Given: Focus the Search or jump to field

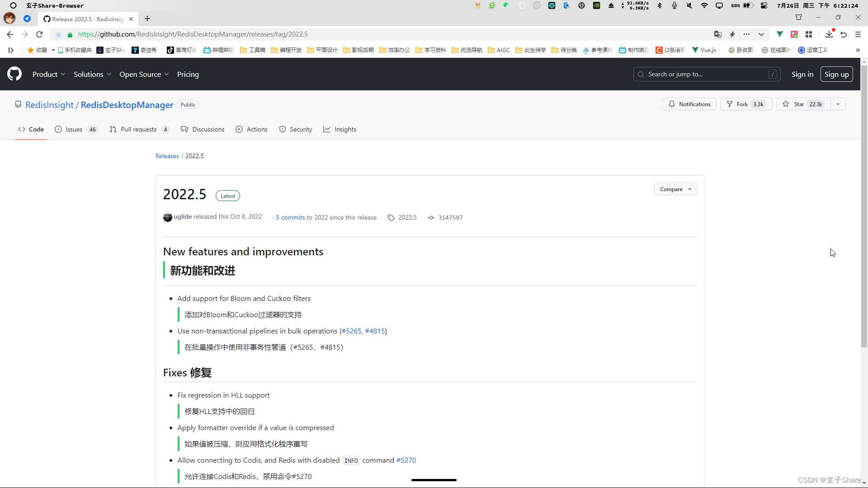Looking at the screenshot, I should point(707,74).
